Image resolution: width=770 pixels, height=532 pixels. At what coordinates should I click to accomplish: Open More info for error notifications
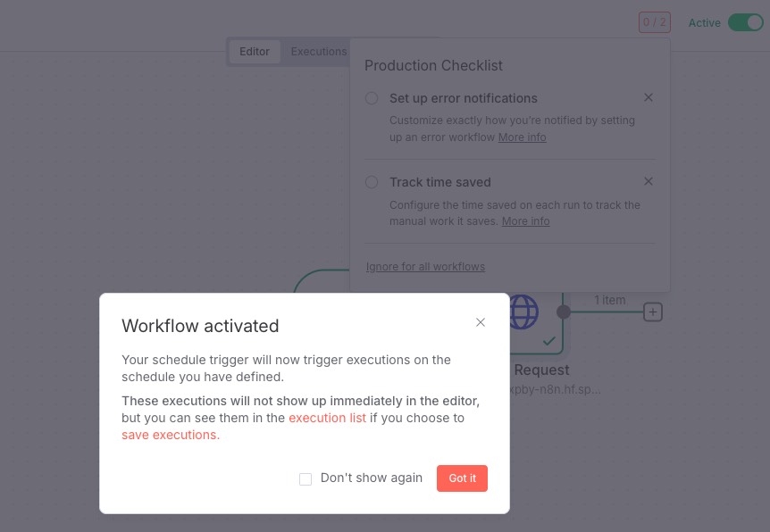point(522,137)
